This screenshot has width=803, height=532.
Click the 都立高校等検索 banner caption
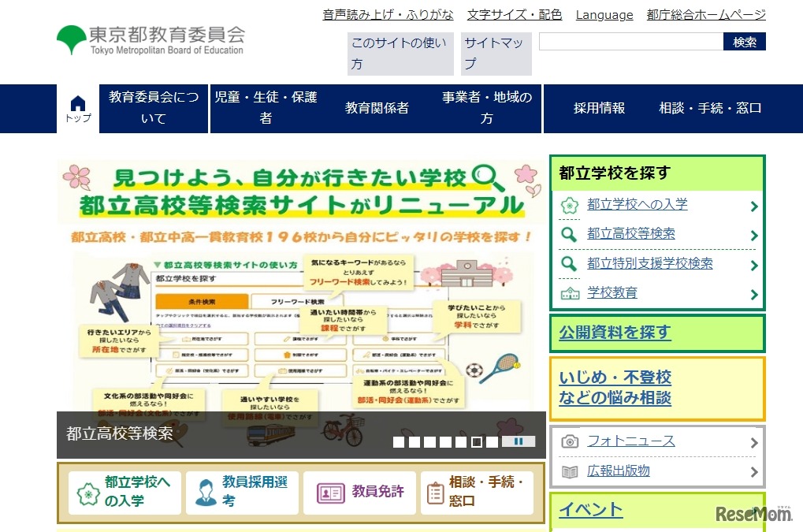[119, 434]
